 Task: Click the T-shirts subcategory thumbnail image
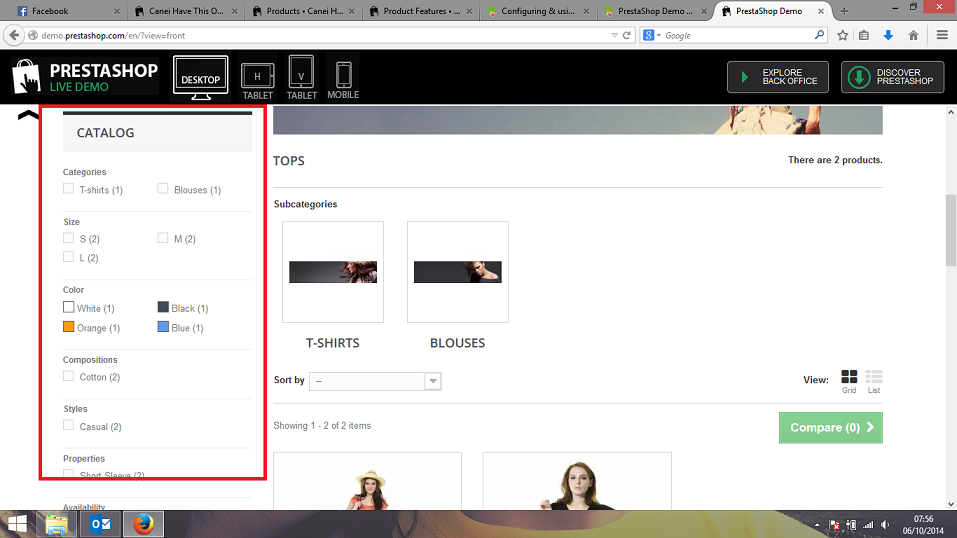[x=333, y=272]
